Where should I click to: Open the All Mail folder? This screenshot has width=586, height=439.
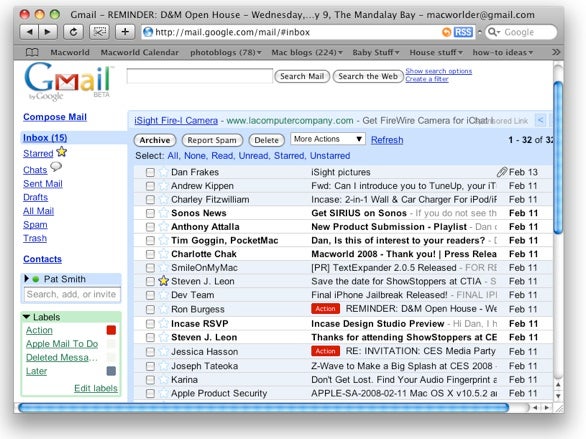pos(38,211)
